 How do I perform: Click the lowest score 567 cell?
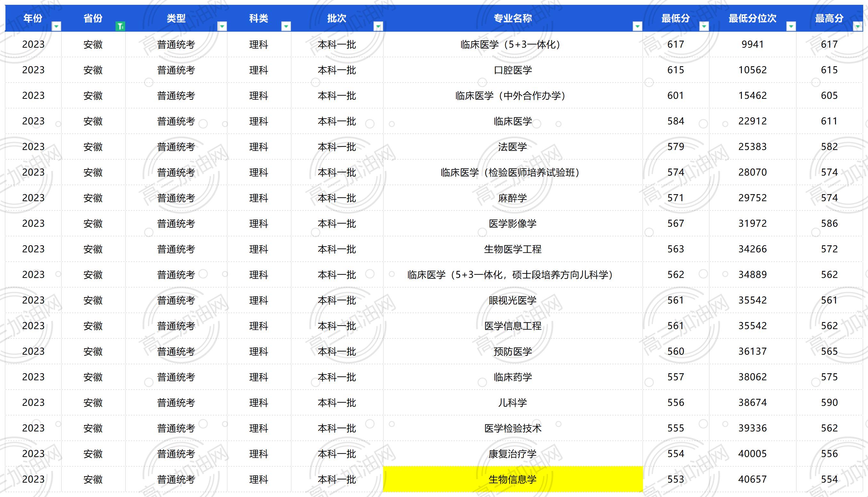(x=676, y=224)
